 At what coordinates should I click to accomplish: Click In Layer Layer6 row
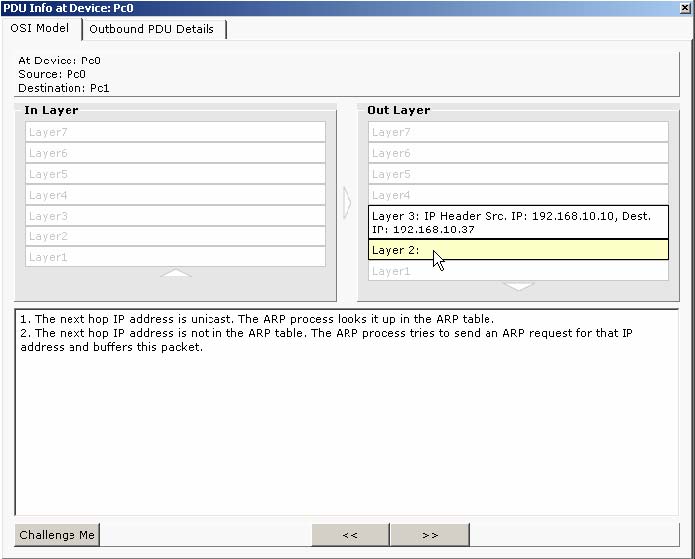(x=175, y=153)
